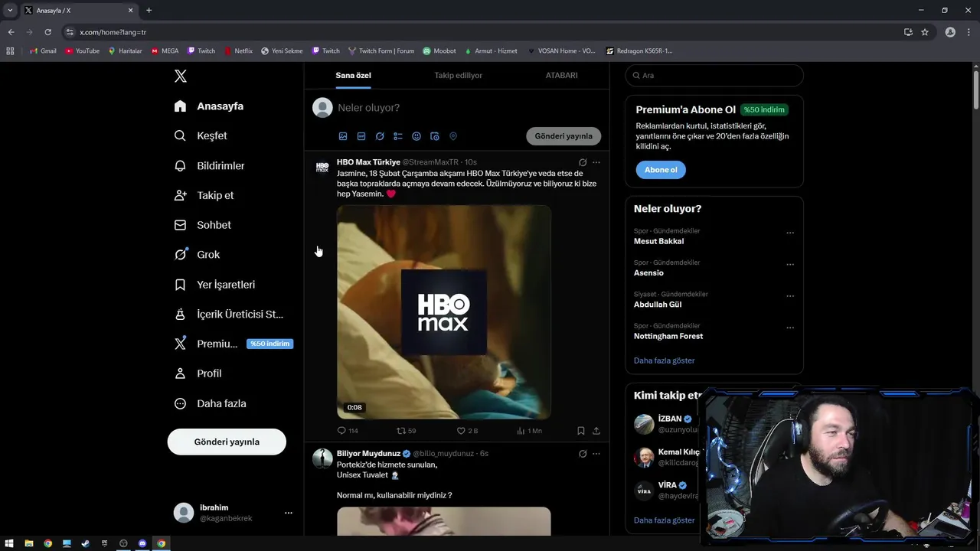Click the Chrome address bar URL
Image resolution: width=980 pixels, height=551 pixels.
point(113,32)
